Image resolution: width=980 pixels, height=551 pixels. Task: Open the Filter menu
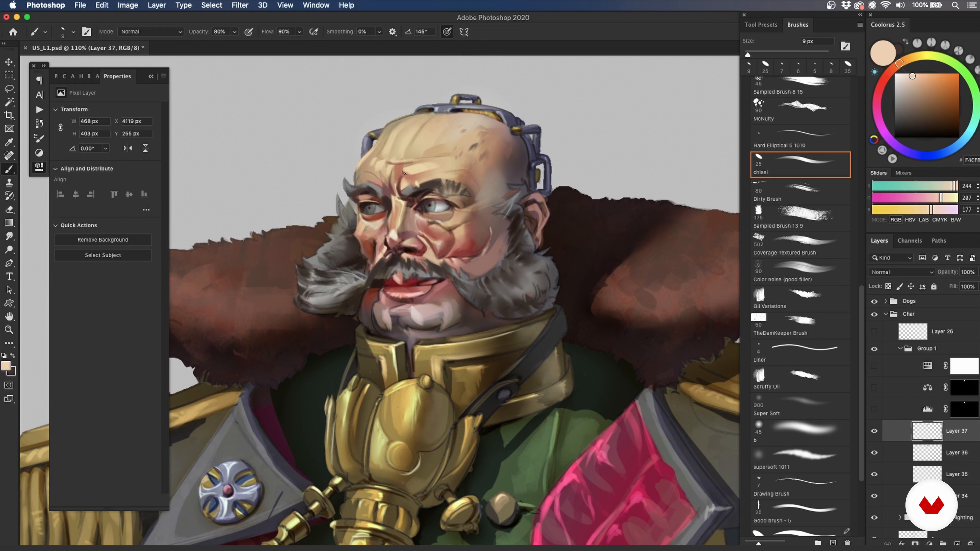point(240,5)
